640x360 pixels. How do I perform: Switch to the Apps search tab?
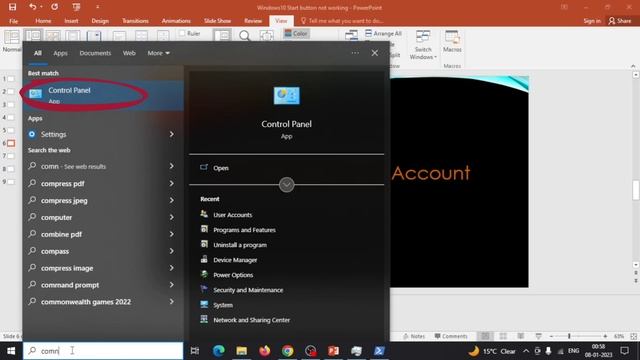pyautogui.click(x=60, y=53)
